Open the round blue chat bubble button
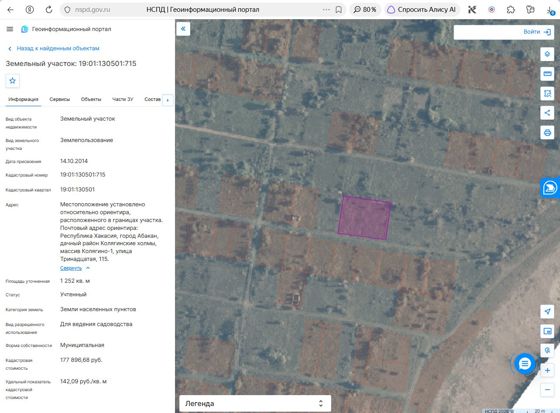The height and width of the screenshot is (413, 560). [525, 364]
